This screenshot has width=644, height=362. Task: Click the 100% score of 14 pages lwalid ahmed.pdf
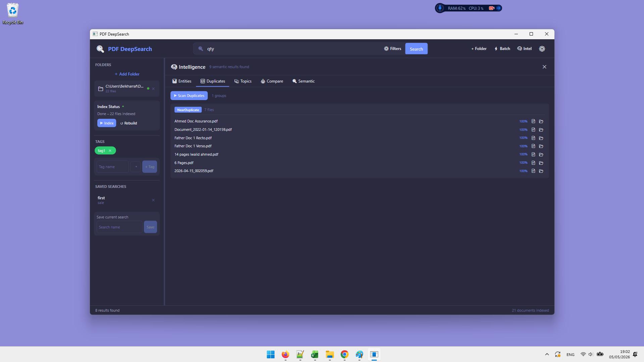tap(523, 154)
